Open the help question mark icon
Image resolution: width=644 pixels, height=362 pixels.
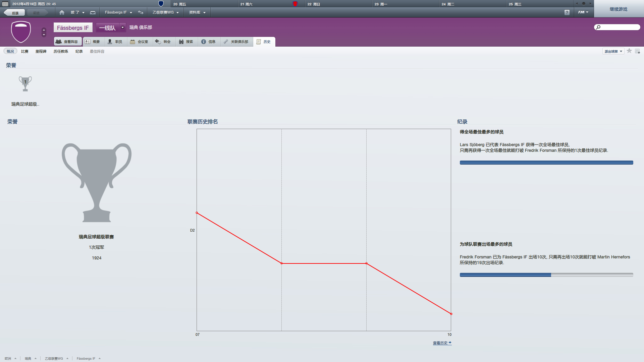point(567,12)
